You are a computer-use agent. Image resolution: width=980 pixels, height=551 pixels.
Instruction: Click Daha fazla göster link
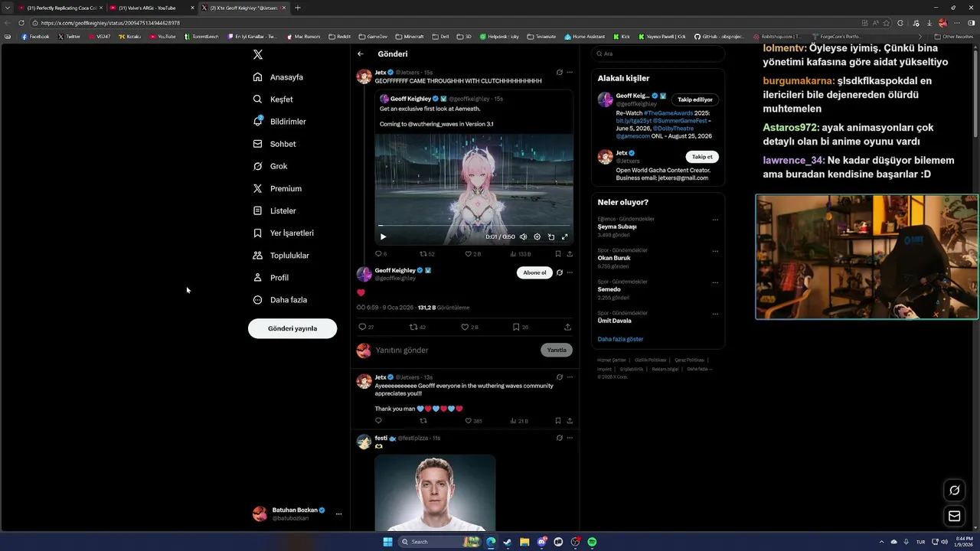click(620, 339)
